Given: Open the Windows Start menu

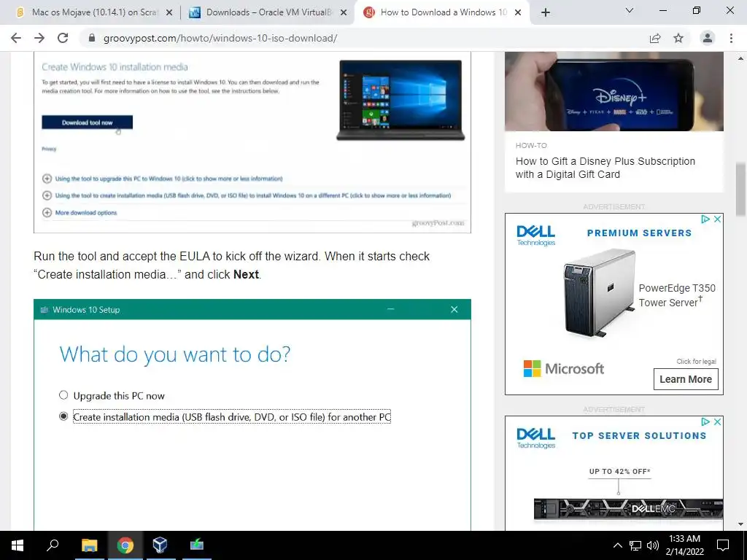Looking at the screenshot, I should pos(18,545).
